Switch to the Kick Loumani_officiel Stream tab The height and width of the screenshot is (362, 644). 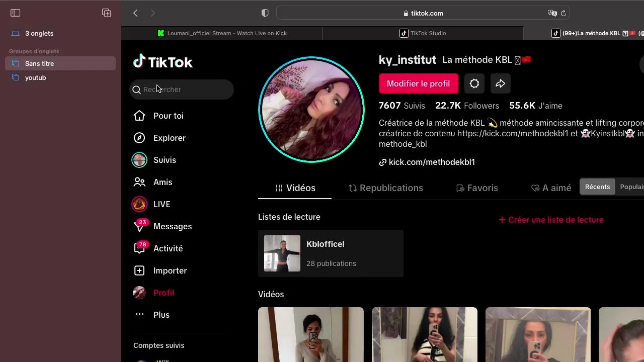[x=222, y=33]
